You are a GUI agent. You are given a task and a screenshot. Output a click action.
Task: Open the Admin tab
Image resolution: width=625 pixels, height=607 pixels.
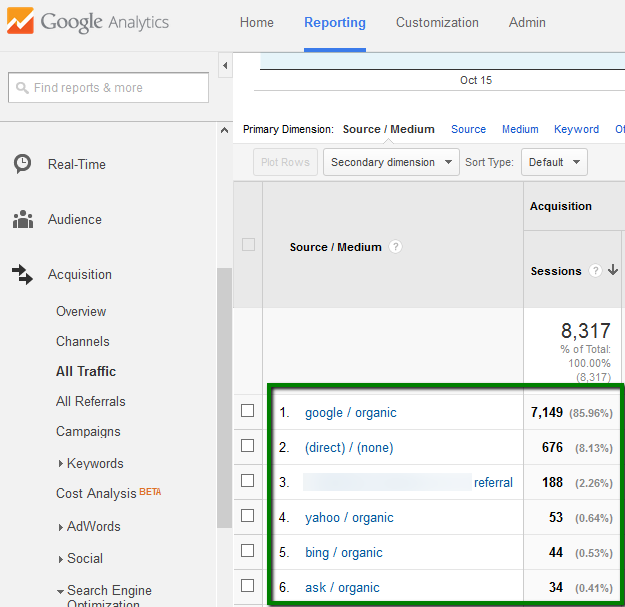[527, 23]
